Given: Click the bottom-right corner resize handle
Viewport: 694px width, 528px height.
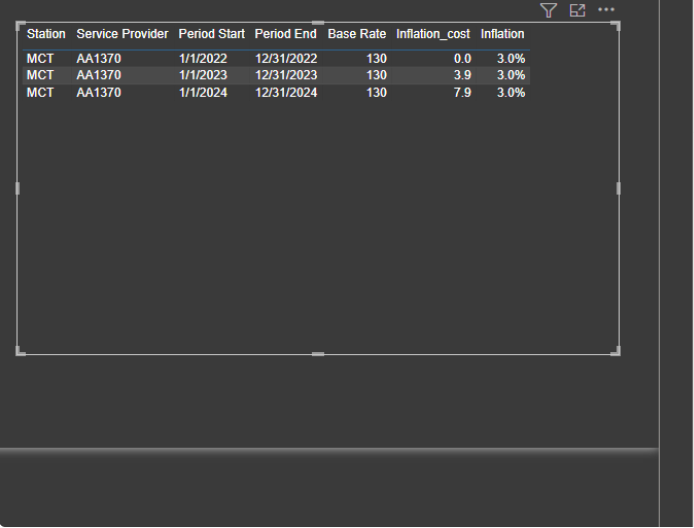Looking at the screenshot, I should pyautogui.click(x=617, y=351).
